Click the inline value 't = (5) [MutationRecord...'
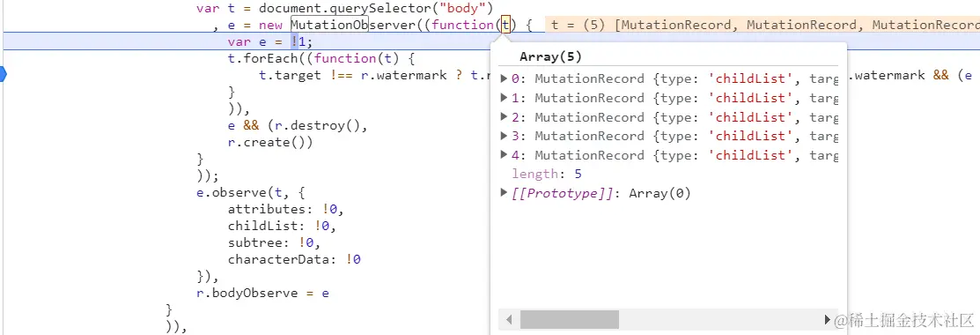 point(763,25)
